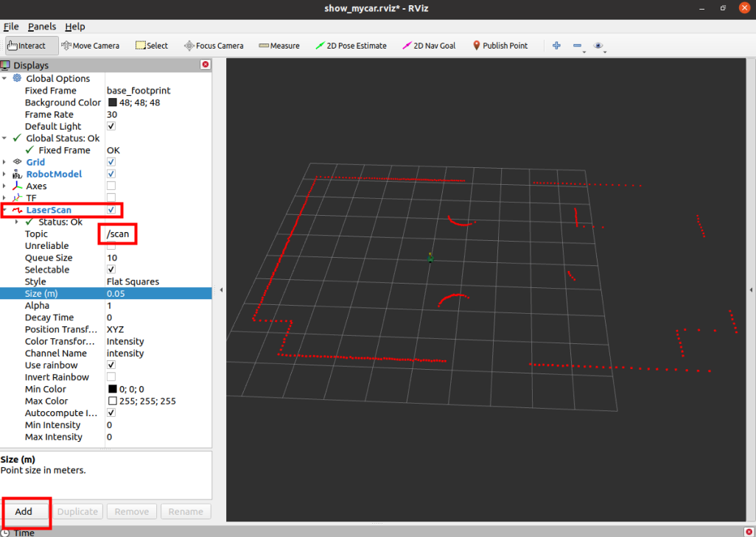The height and width of the screenshot is (537, 756).
Task: Open the Color Transformer Intensity dropdown
Action: point(158,341)
